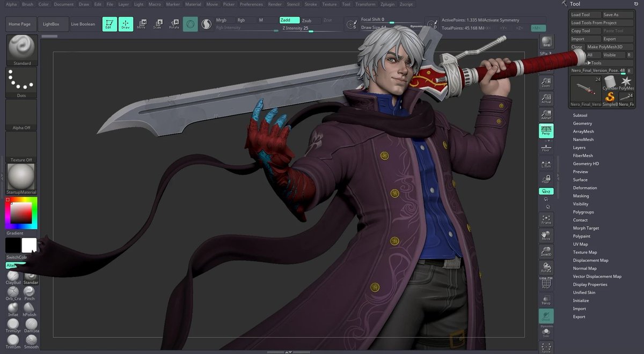Expand the Geometry subpalette

[x=582, y=123]
